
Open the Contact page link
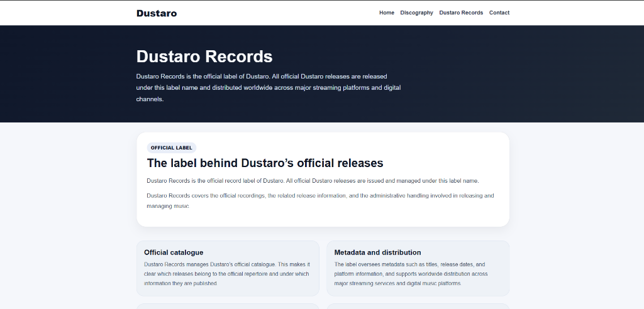point(499,13)
